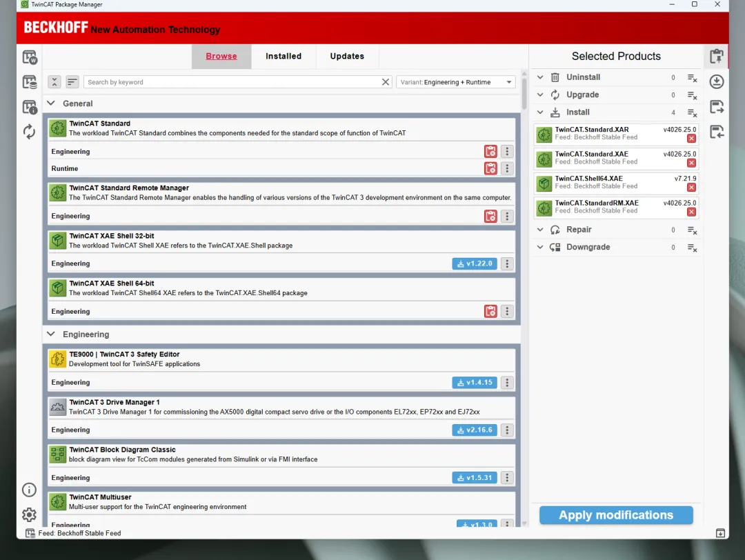Remove TwinCAT.Standard.XAR from selected products
745x560 pixels.
click(x=691, y=138)
